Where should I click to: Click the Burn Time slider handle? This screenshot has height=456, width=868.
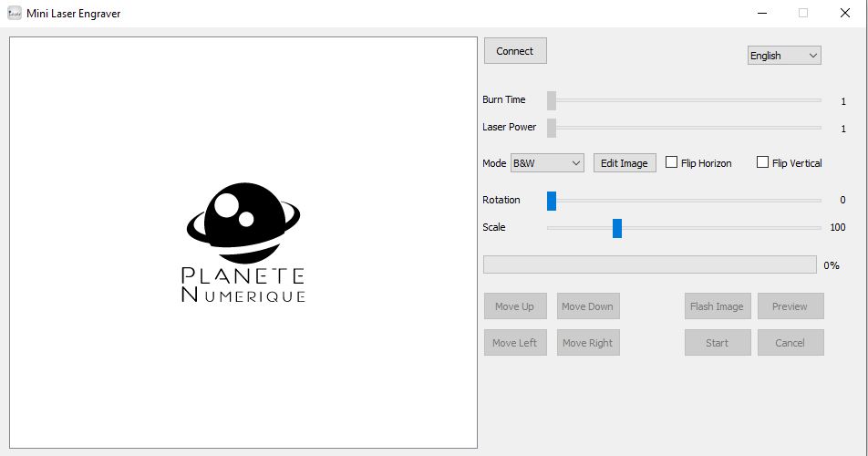(552, 100)
